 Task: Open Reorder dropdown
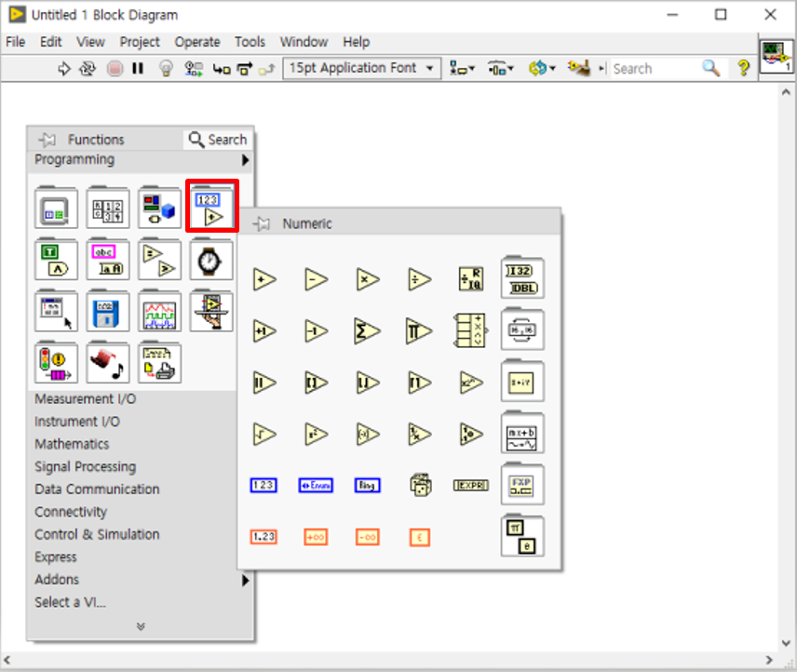542,68
